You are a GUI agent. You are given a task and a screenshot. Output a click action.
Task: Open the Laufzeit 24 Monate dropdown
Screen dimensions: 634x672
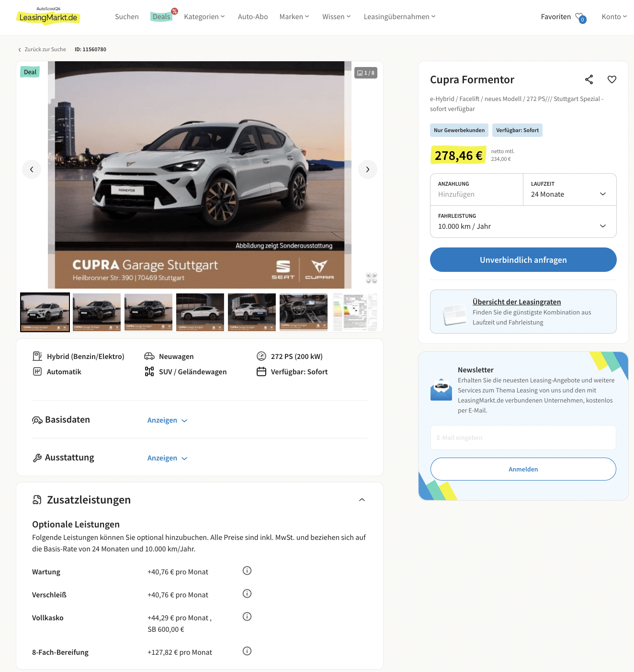point(570,190)
